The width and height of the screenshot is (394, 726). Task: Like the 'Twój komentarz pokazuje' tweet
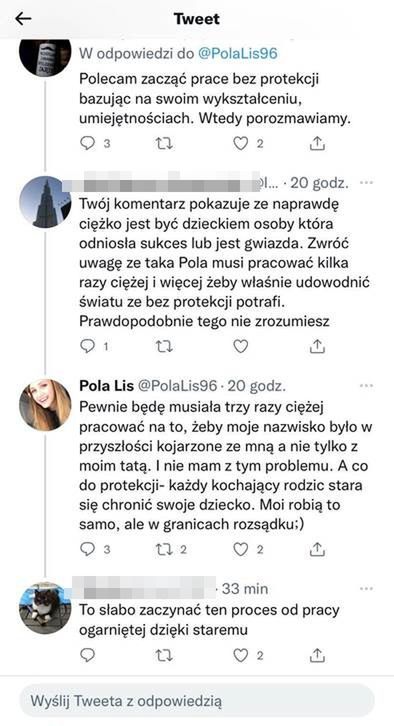tap(240, 346)
